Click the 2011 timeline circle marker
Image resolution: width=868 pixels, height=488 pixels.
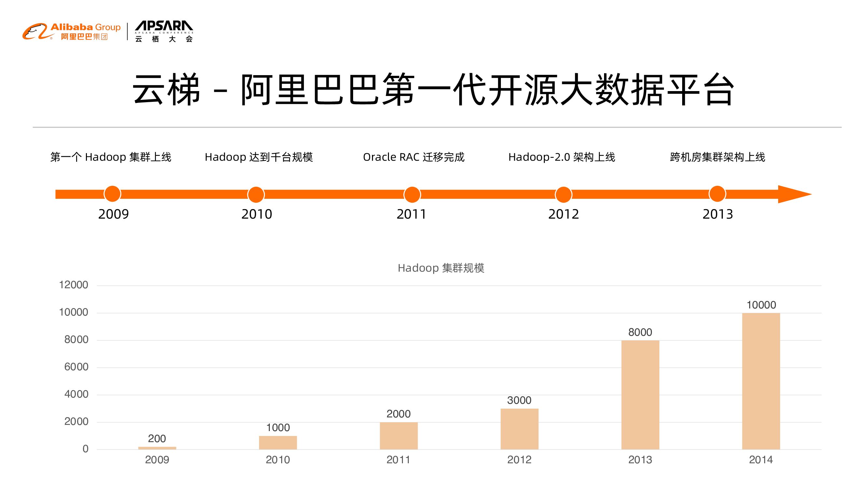click(412, 195)
